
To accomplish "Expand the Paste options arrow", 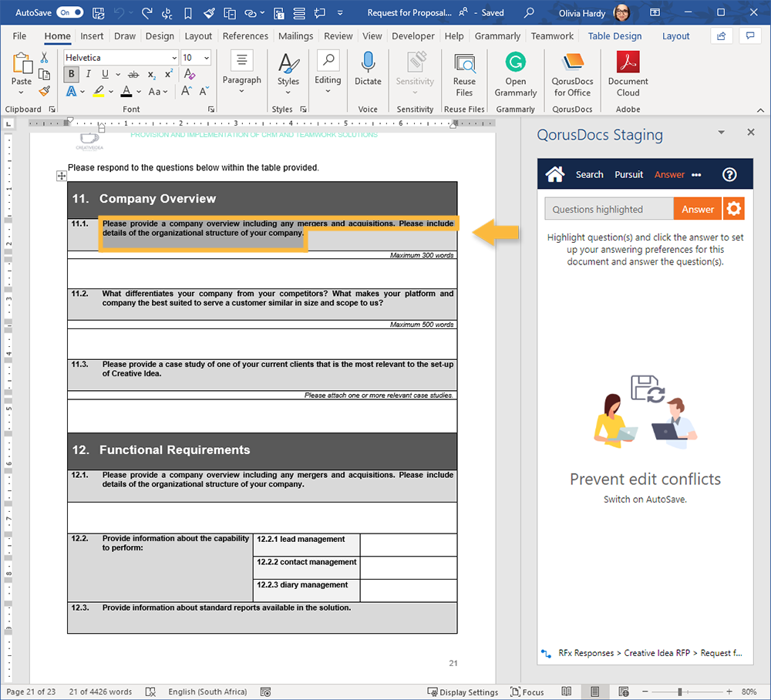I will pos(21,93).
